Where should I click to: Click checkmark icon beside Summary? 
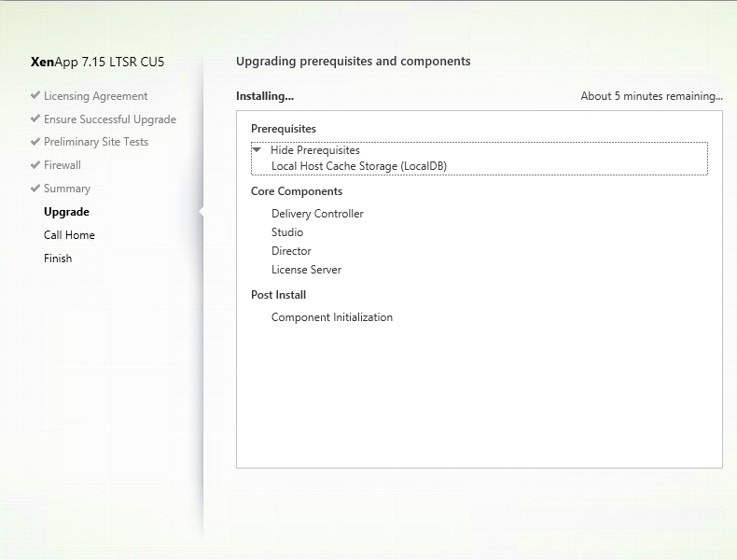35,189
